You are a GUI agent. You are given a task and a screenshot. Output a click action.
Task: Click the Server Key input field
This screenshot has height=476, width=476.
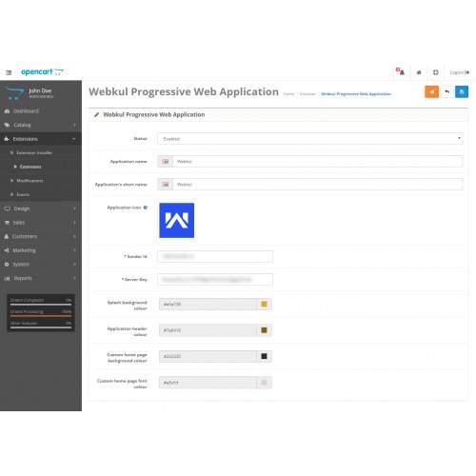click(215, 280)
